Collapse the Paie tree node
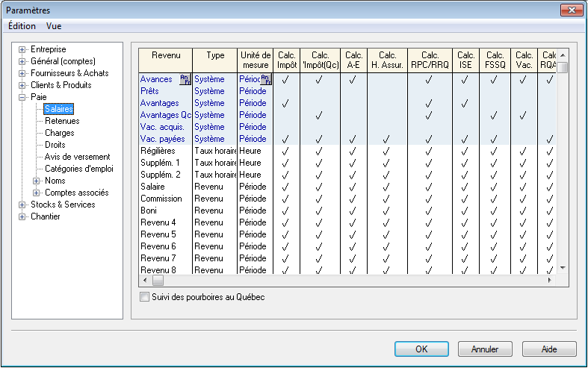The width and height of the screenshot is (588, 368). tap(23, 97)
